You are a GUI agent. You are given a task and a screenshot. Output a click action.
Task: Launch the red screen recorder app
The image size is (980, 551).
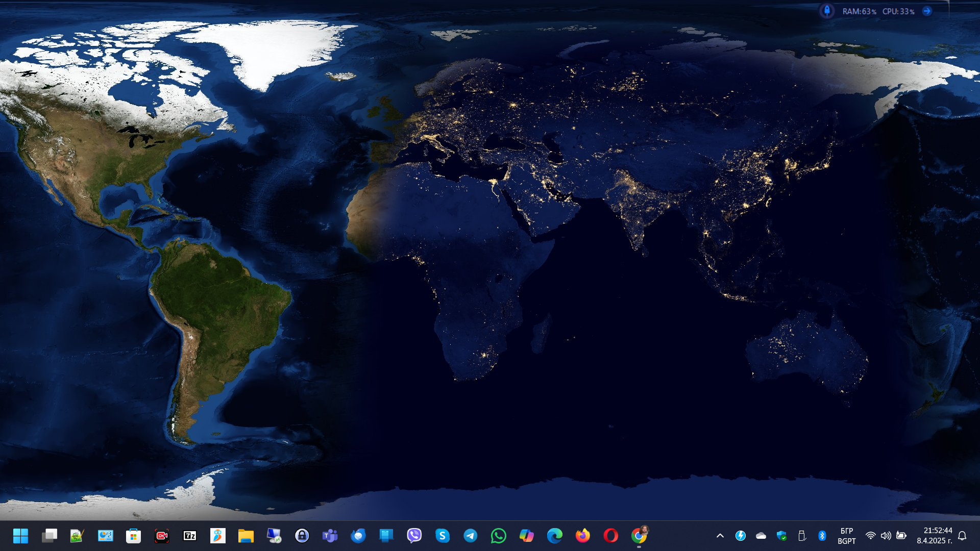pos(161,536)
